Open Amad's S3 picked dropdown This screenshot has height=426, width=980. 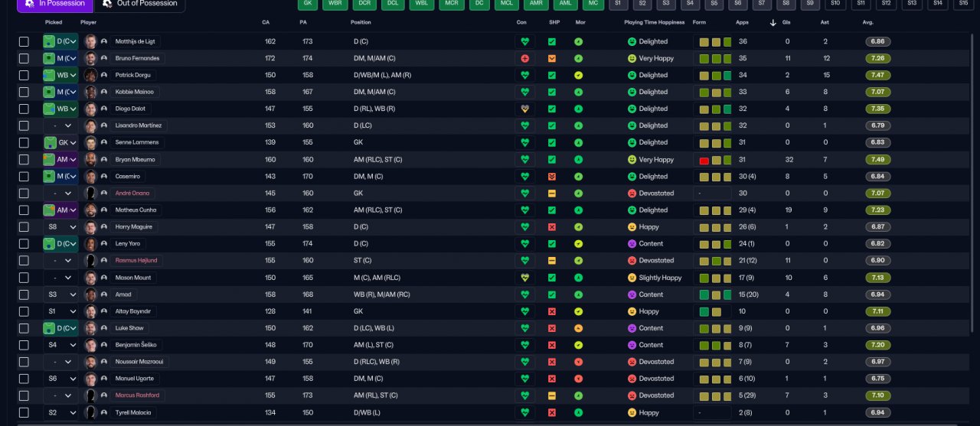point(60,294)
